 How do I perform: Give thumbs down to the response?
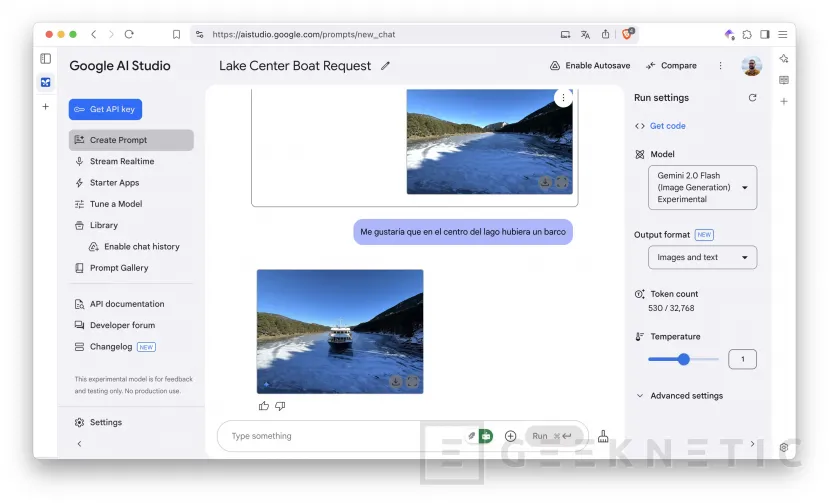(x=280, y=406)
